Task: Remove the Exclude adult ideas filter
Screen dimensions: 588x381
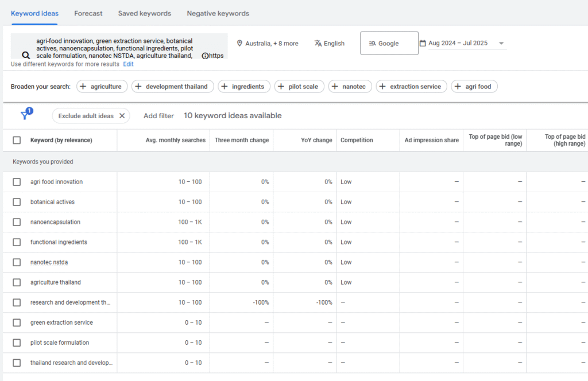Action: (122, 116)
